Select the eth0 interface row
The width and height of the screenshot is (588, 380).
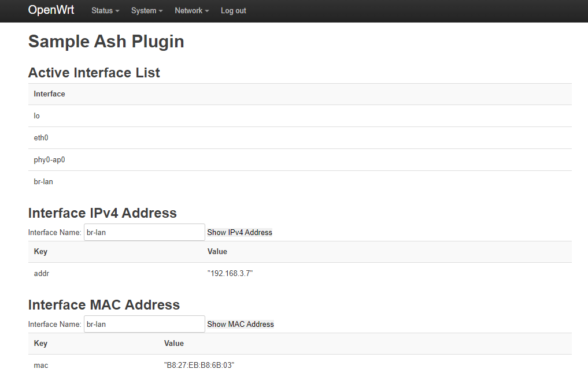point(300,138)
